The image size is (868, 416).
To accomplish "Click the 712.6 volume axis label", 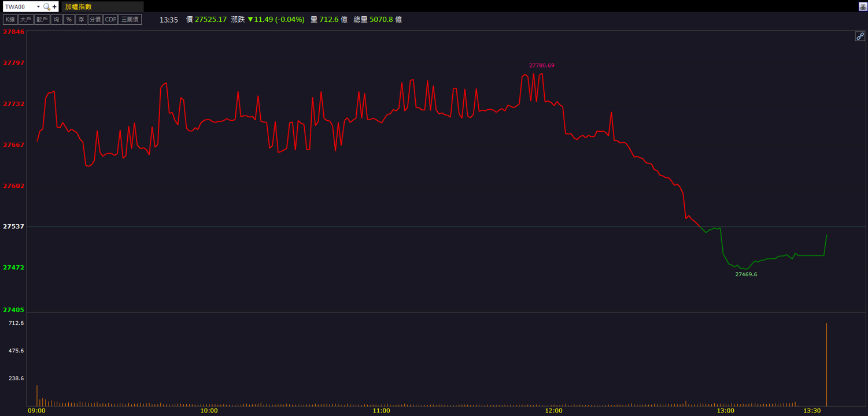I will pos(16,323).
